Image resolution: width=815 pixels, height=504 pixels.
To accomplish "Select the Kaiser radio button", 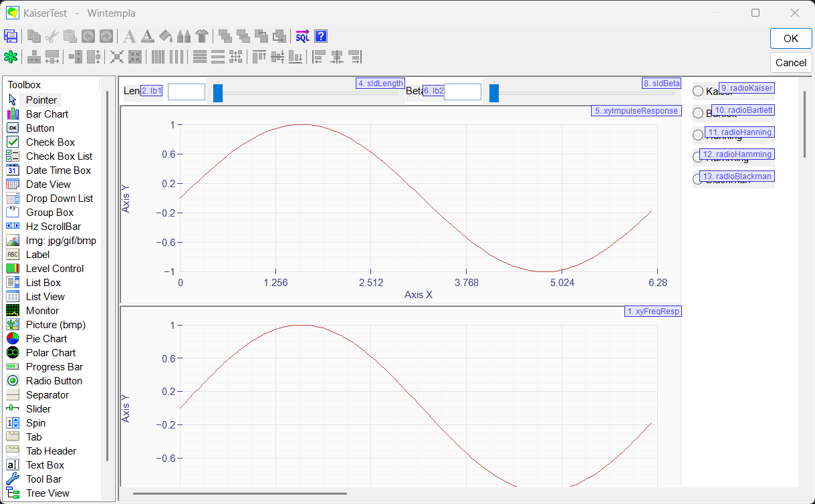I will (x=698, y=91).
